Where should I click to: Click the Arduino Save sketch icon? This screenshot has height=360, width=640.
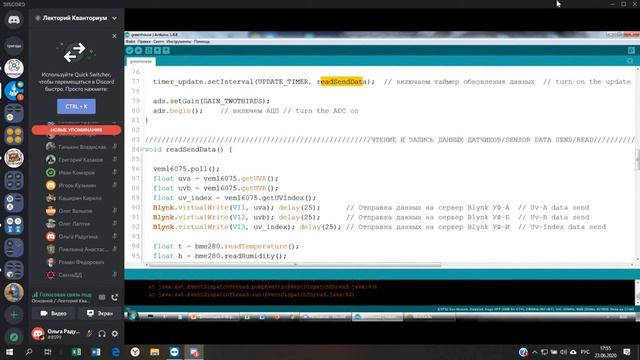click(x=167, y=51)
